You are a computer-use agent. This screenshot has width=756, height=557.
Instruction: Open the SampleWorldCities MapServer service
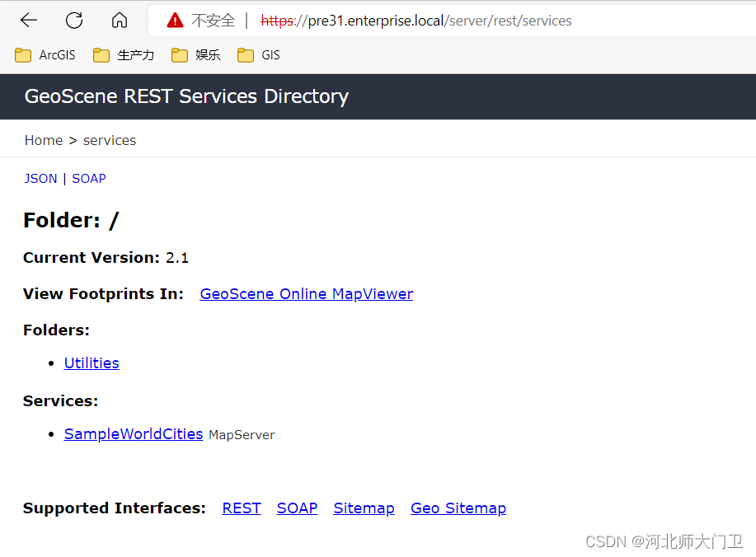click(133, 433)
